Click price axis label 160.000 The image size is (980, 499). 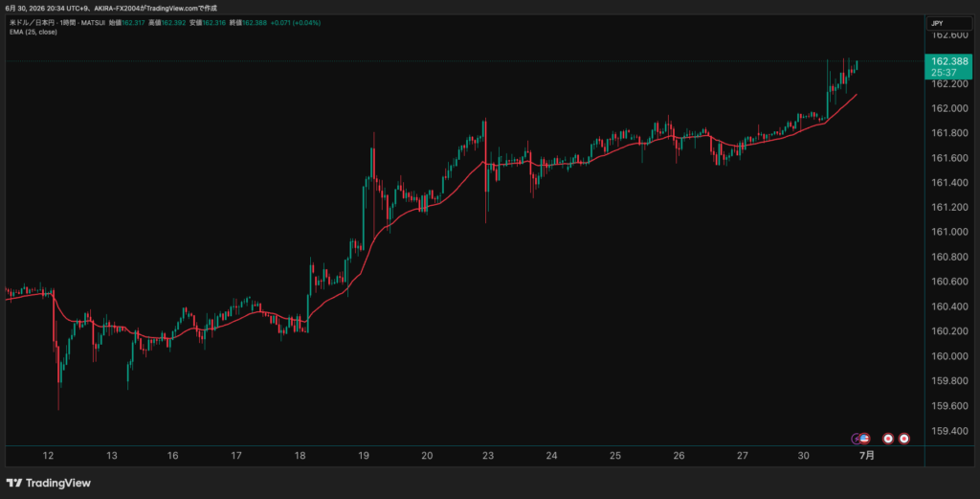[949, 356]
